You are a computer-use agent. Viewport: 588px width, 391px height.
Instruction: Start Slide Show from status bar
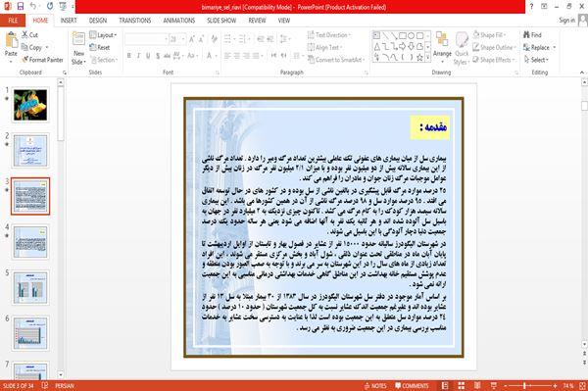[x=494, y=386]
